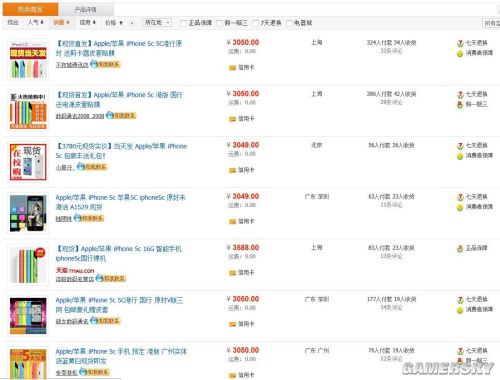Open 【现货首发】Apple iPhone 5c listing title

click(x=119, y=100)
